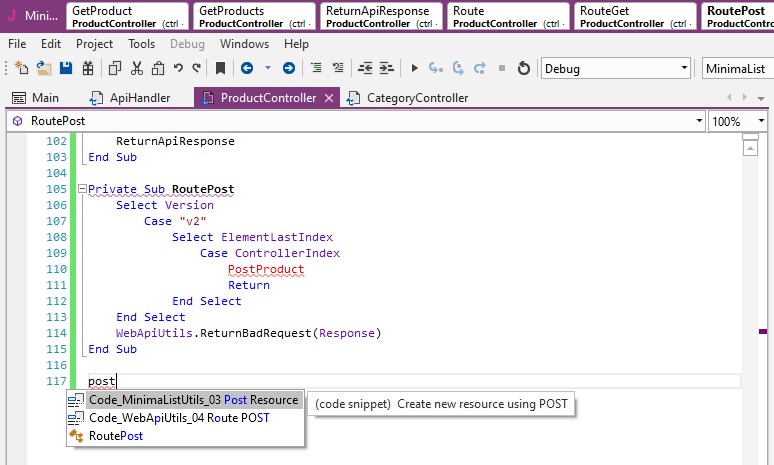Run the project with the play icon
Image resolution: width=774 pixels, height=465 pixels.
pyautogui.click(x=415, y=69)
